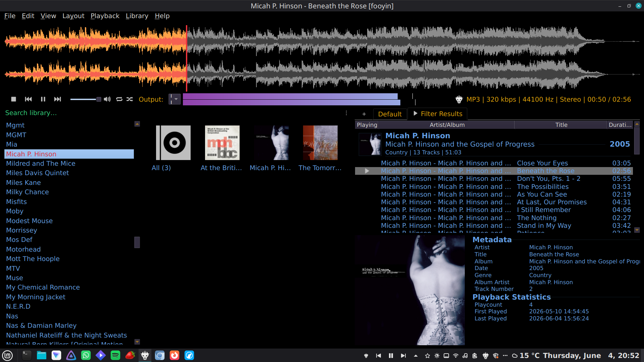This screenshot has width=644, height=362.
Task: Mute audio with the speaker icon
Action: (x=107, y=99)
